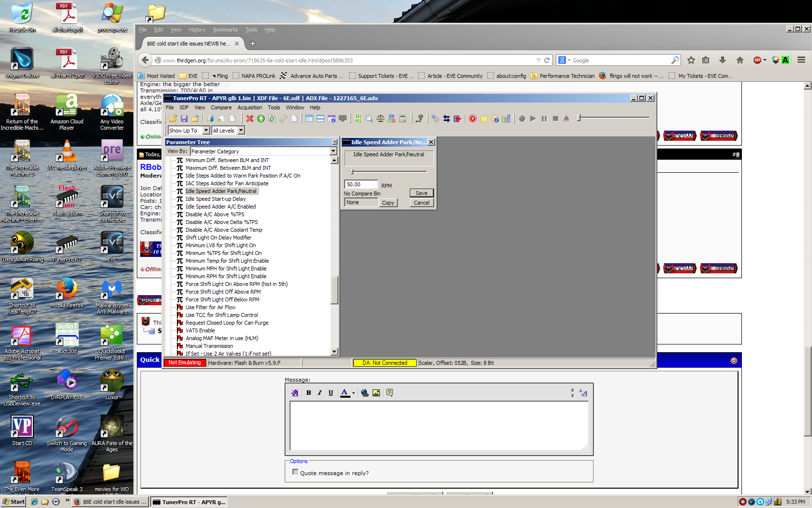Check the Quote message in reply box

[x=295, y=472]
